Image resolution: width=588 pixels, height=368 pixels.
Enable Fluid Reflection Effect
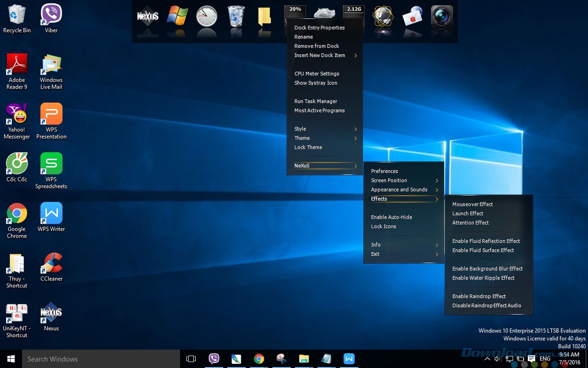[x=486, y=241]
